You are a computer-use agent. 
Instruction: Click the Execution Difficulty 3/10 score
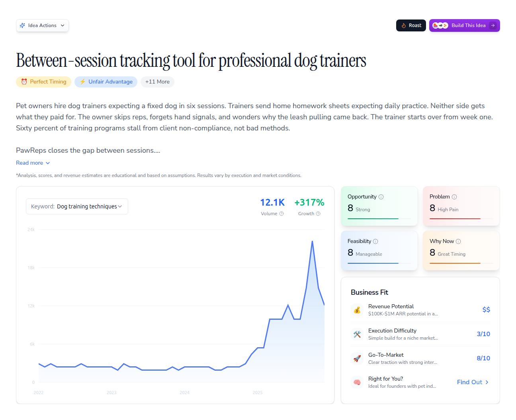[483, 334]
